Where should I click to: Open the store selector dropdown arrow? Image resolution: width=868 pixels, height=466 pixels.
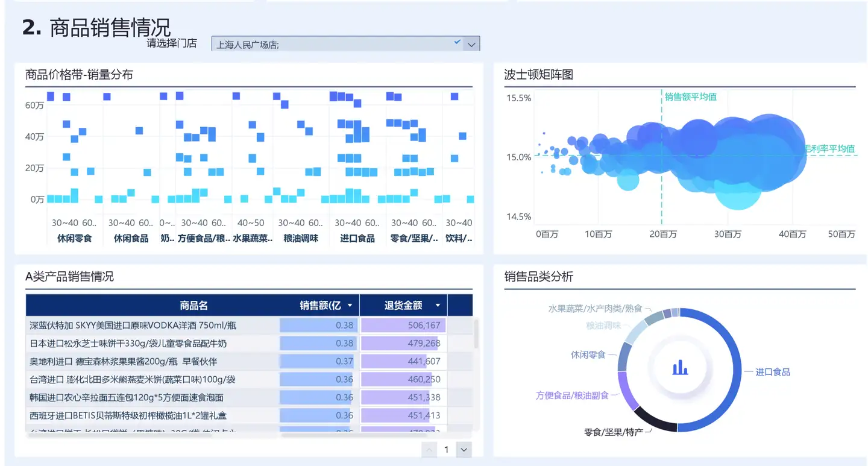tap(471, 45)
